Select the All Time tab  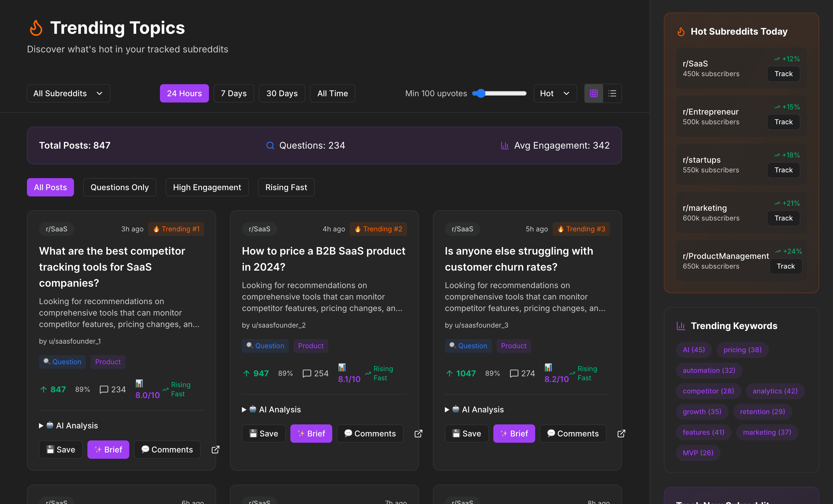coord(332,93)
